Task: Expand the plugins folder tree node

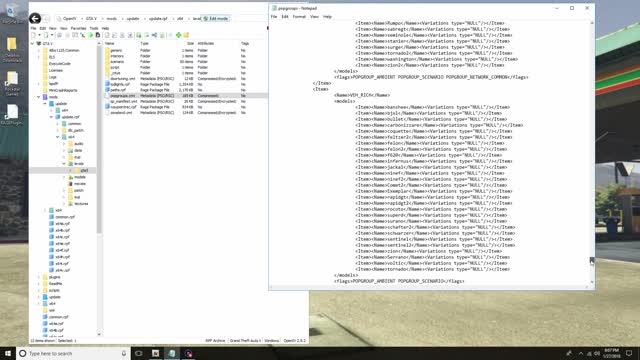Action: pyautogui.click(x=39, y=277)
